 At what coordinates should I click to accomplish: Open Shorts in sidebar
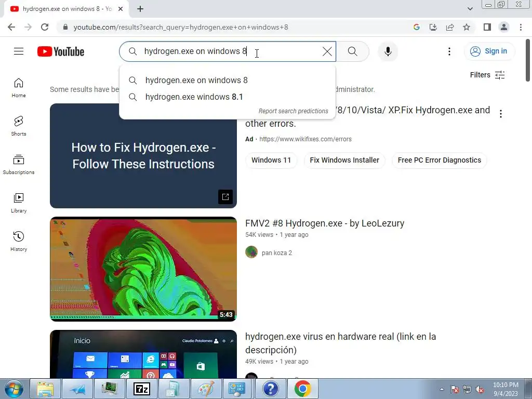(x=19, y=126)
